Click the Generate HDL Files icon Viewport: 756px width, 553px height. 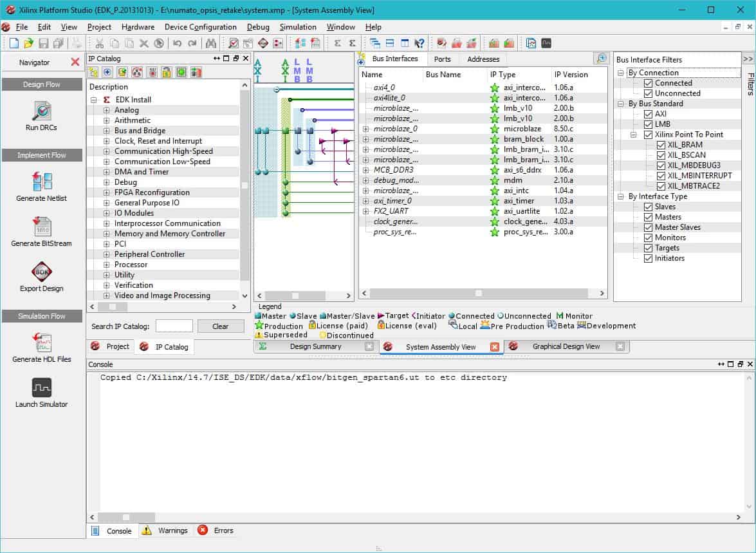(x=41, y=343)
